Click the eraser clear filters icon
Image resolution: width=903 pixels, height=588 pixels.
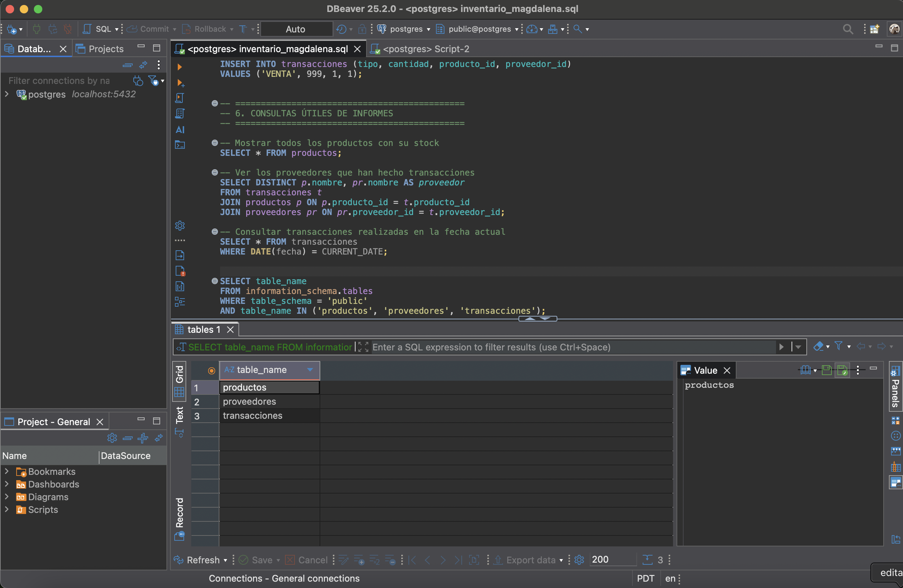(818, 346)
